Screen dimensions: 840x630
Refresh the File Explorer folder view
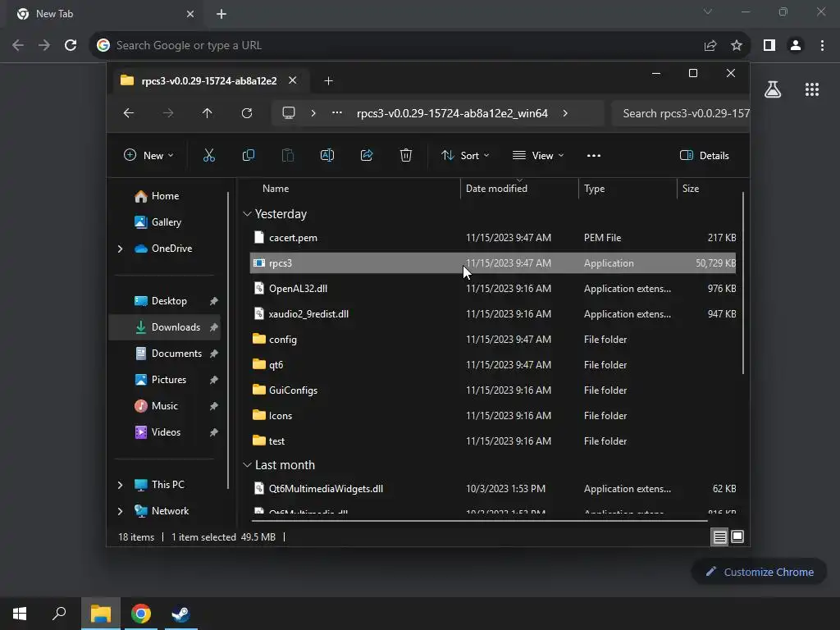coord(246,113)
